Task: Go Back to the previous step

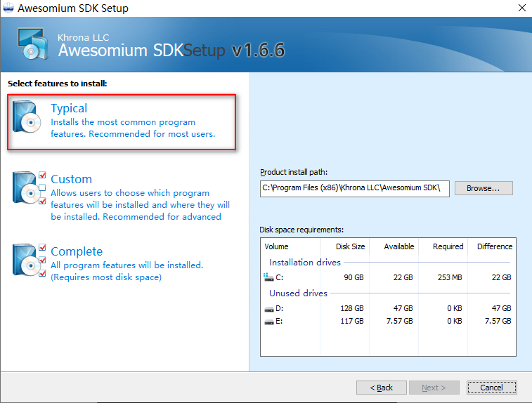Action: point(382,388)
